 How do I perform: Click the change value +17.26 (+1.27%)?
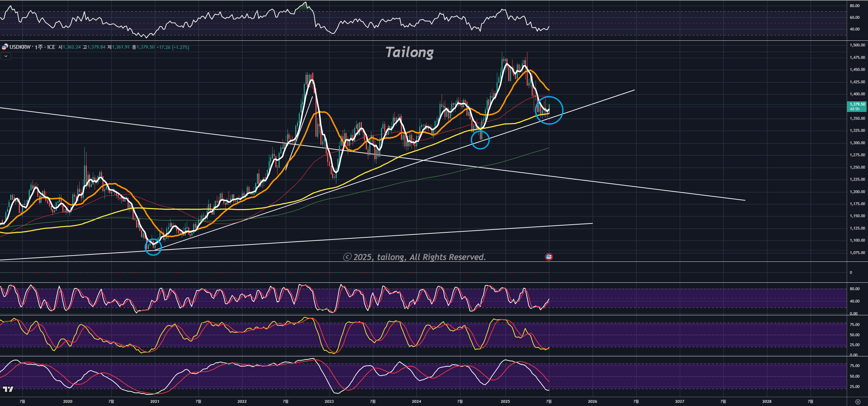[173, 47]
